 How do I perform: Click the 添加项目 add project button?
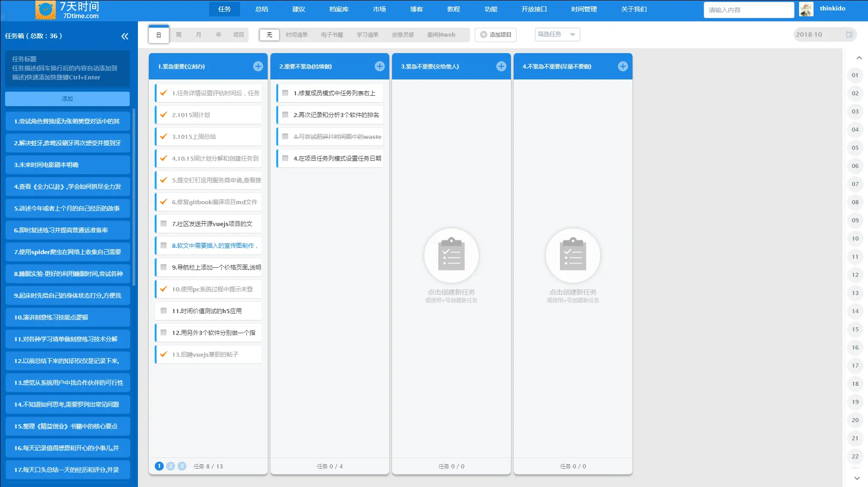point(496,34)
